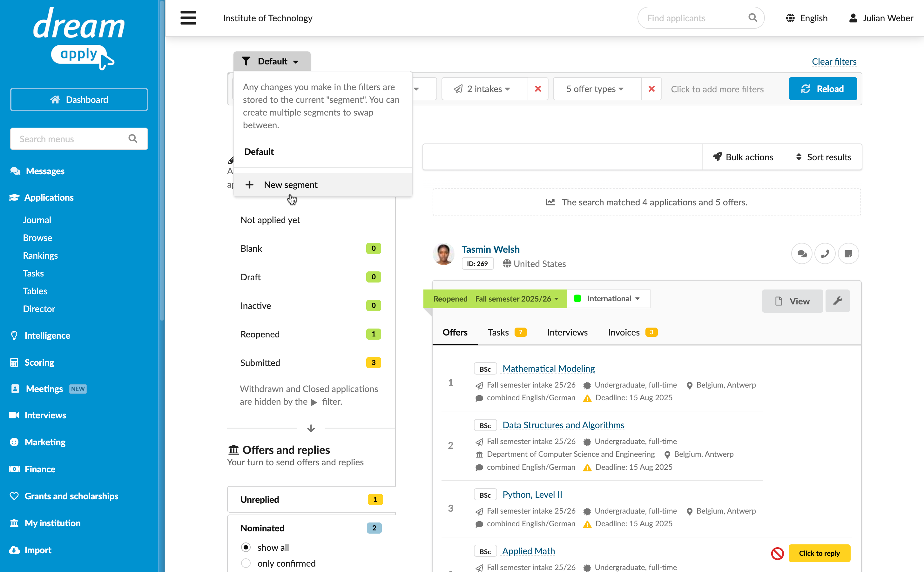This screenshot has width=924, height=572.
Task: Click the Reload button
Action: pyautogui.click(x=823, y=89)
